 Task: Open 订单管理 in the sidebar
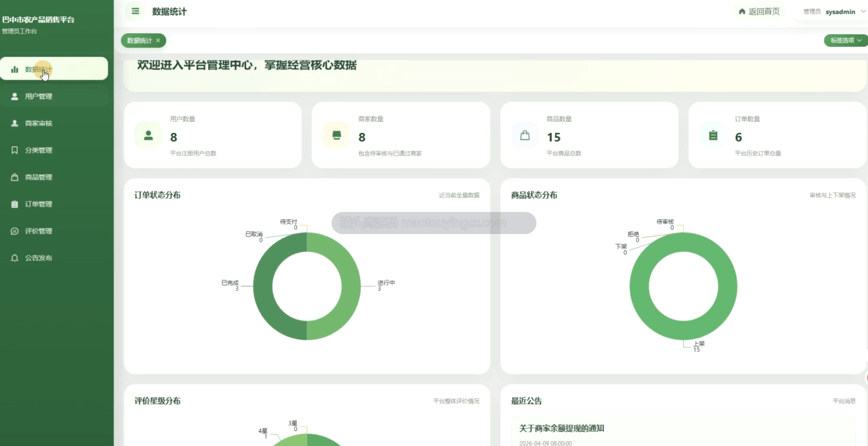pos(54,204)
